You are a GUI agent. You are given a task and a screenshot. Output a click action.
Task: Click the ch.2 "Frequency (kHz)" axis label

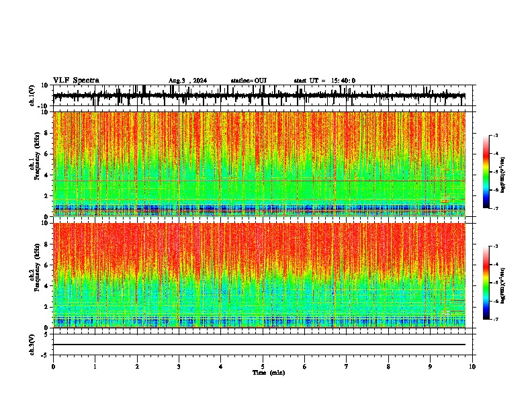pyautogui.click(x=37, y=267)
